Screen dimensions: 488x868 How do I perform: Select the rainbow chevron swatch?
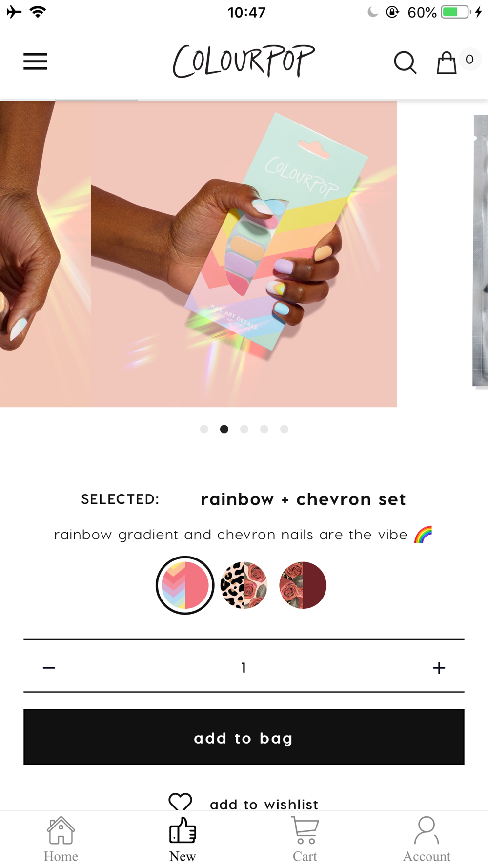click(x=185, y=585)
